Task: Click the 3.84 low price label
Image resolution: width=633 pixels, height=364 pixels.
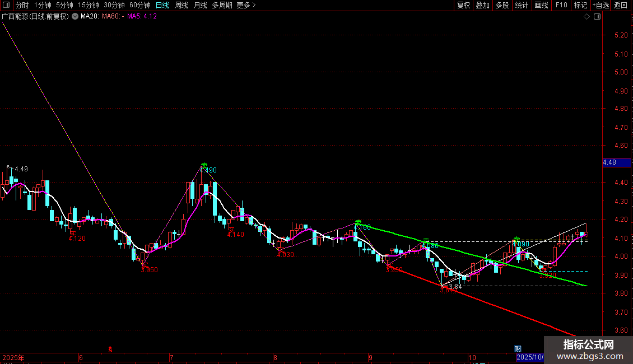Action: pos(455,287)
